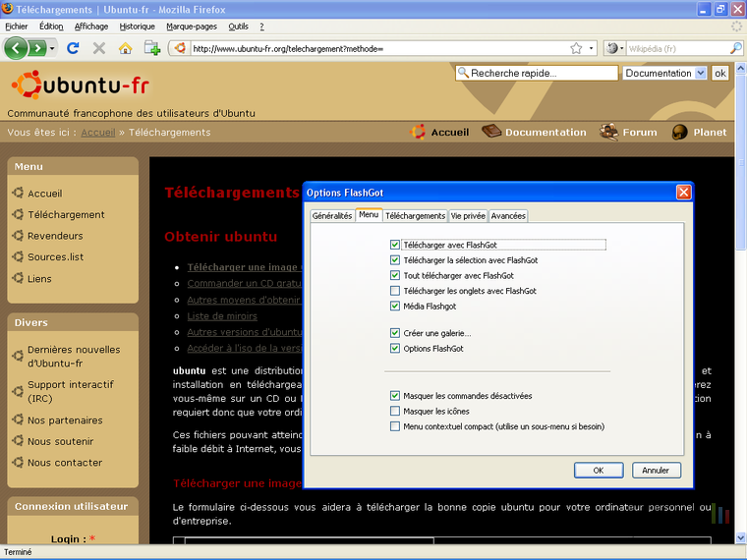The width and height of the screenshot is (747, 560).
Task: Click the Forum people icon
Action: coord(608,132)
